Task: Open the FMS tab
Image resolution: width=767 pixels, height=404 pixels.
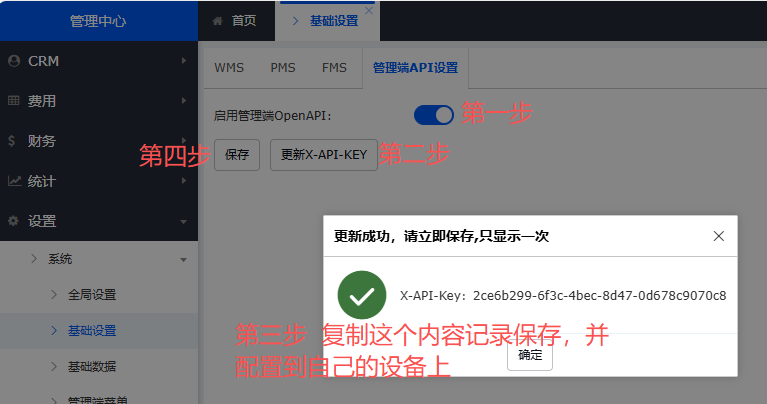Action: (x=334, y=68)
